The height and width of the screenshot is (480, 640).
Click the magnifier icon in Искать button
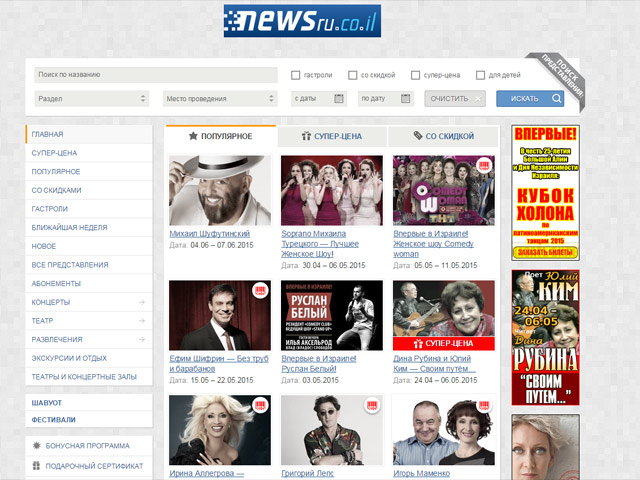(556, 98)
